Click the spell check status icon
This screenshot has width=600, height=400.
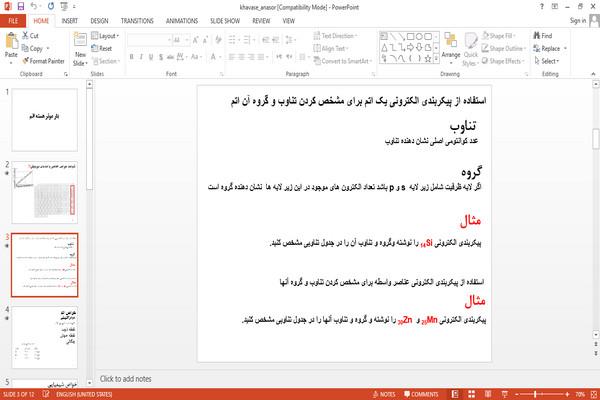(46, 394)
